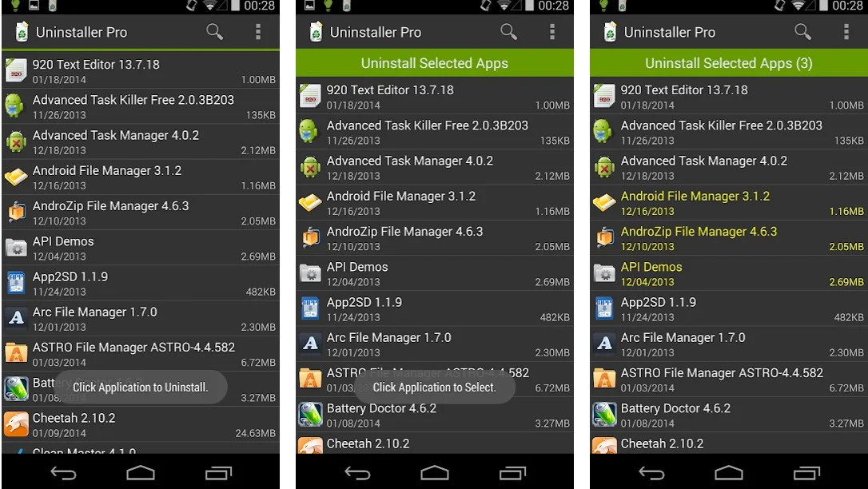Tap search icon in the right phone screen
Image resolution: width=868 pixels, height=489 pixels.
coord(802,32)
